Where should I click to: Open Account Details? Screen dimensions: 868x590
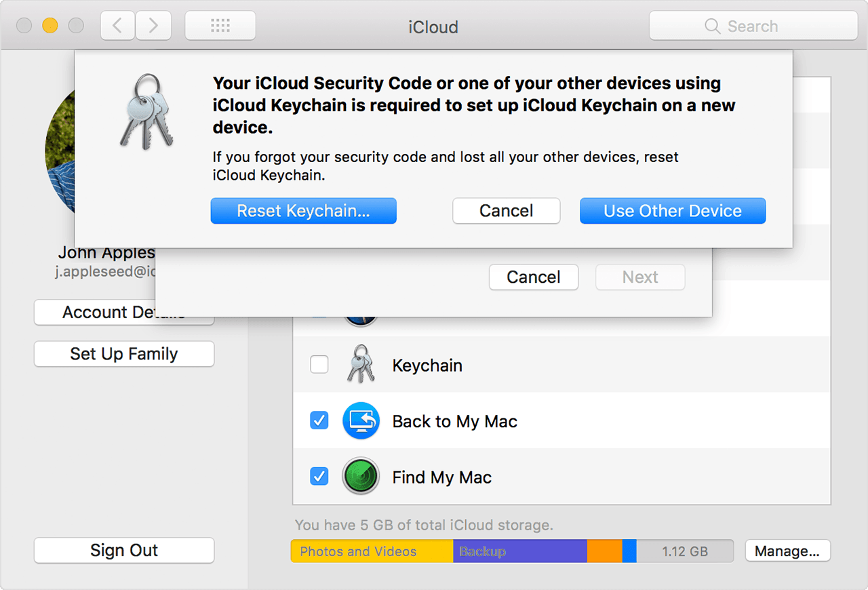(124, 313)
